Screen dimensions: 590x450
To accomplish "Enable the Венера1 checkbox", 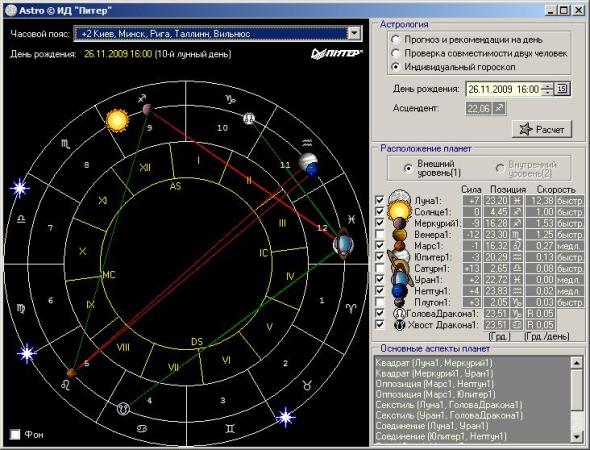I will (380, 234).
